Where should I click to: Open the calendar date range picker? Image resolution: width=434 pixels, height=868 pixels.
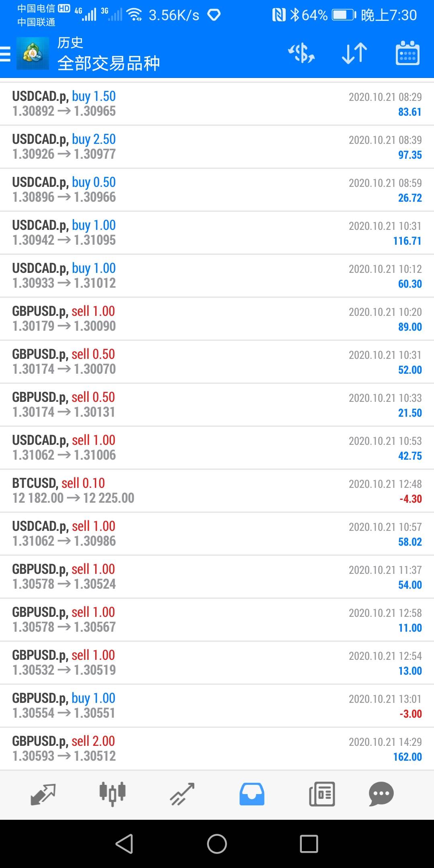point(407,53)
